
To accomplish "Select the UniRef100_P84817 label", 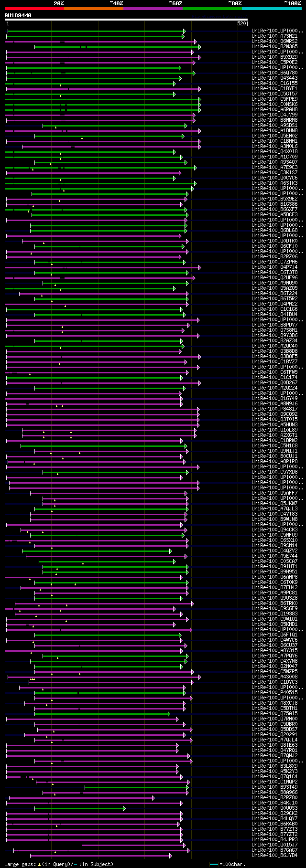I will coord(274,409).
